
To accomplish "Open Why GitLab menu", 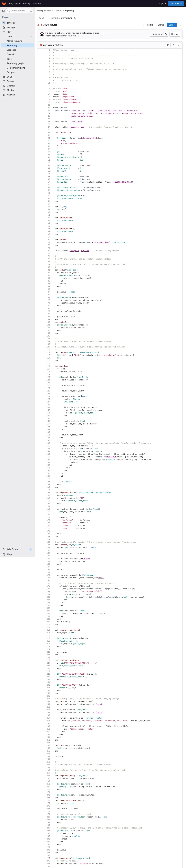I will tap(14, 4).
